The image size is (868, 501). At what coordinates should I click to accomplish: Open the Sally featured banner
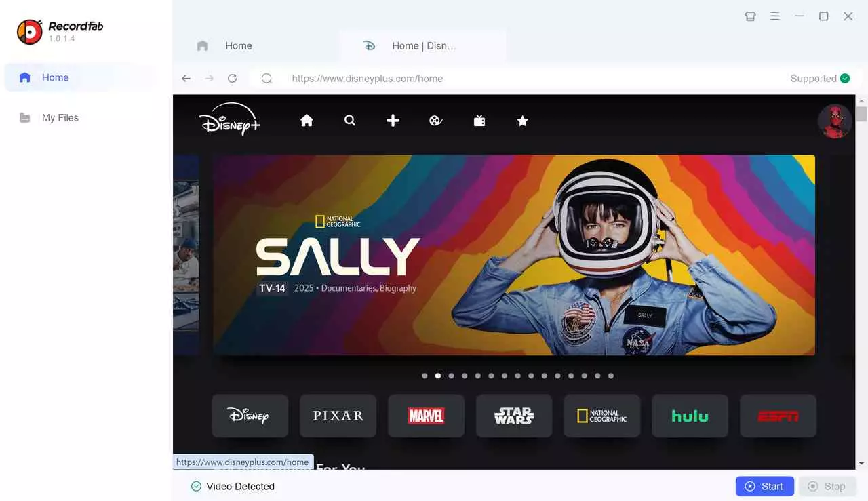pos(514,255)
